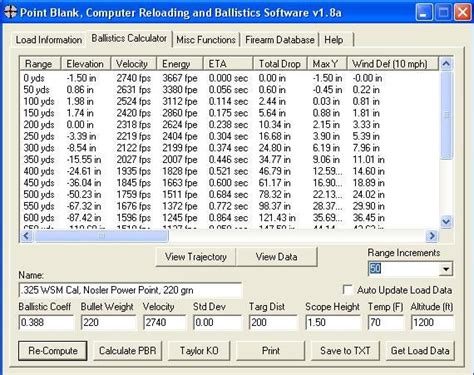Viewport: 474px width, 375px height.
Task: Click the 121.43 in total drop value
Action: tap(277, 218)
